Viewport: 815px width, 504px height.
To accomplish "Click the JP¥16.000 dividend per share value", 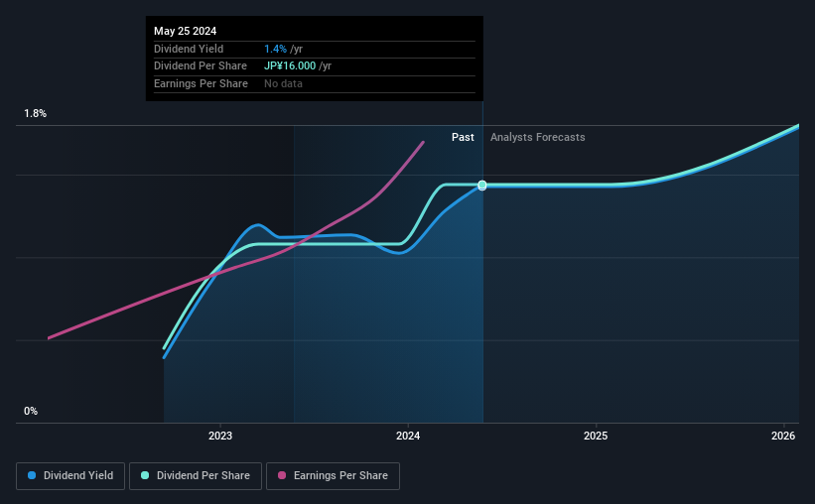I will [x=290, y=66].
